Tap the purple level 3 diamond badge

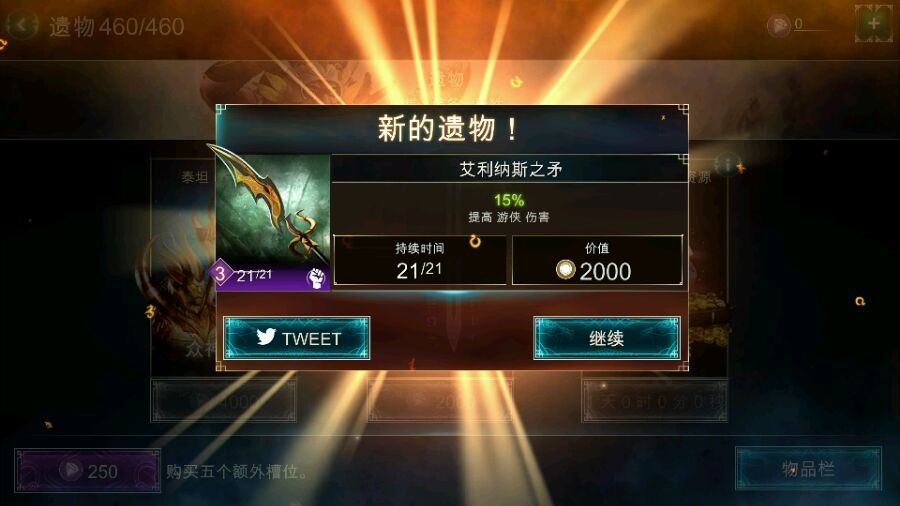pos(220,273)
